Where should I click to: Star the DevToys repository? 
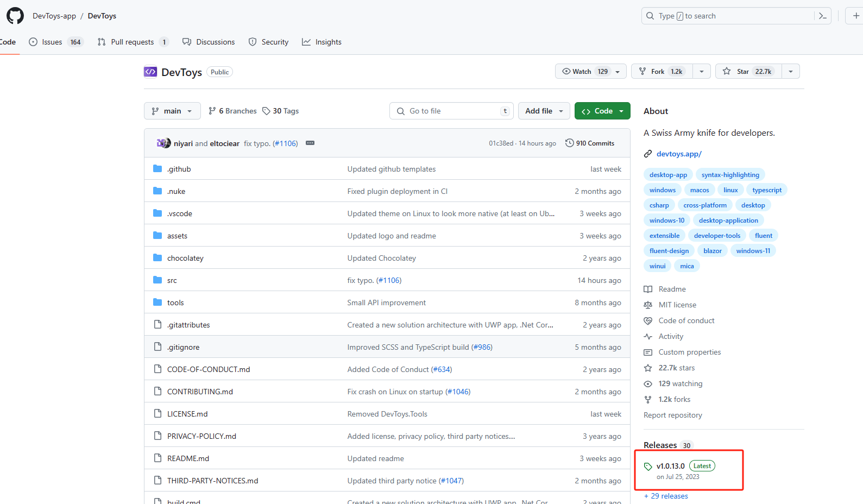(748, 71)
